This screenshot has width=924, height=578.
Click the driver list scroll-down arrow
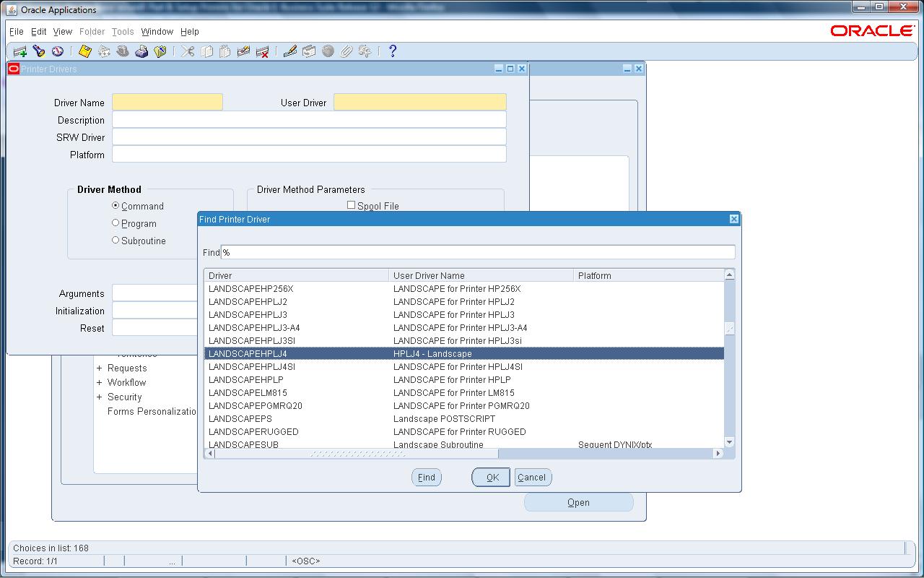pos(729,441)
